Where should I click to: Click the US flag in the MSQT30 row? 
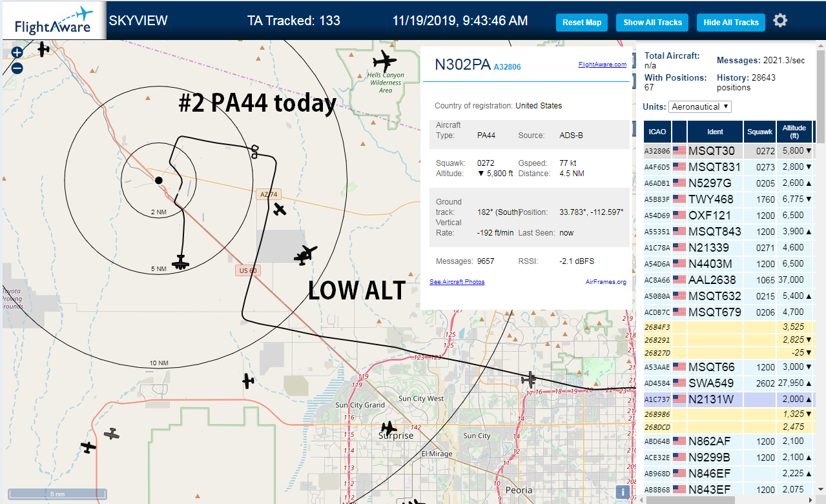click(679, 151)
